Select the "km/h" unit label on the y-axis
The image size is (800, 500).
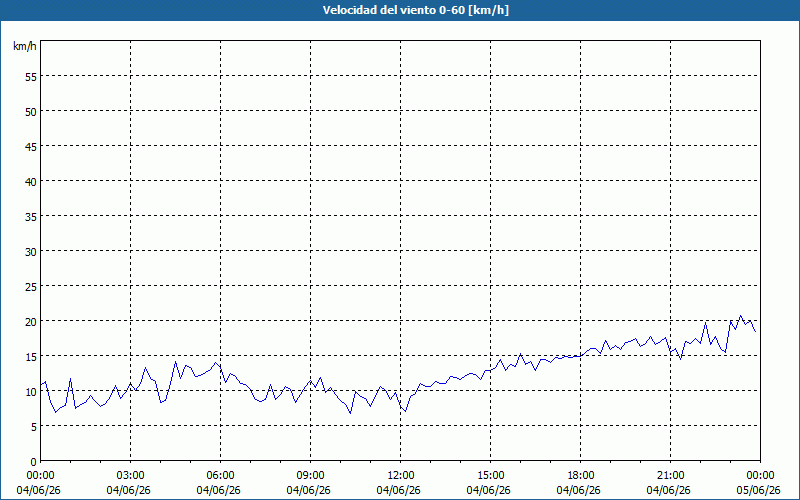[x=25, y=46]
